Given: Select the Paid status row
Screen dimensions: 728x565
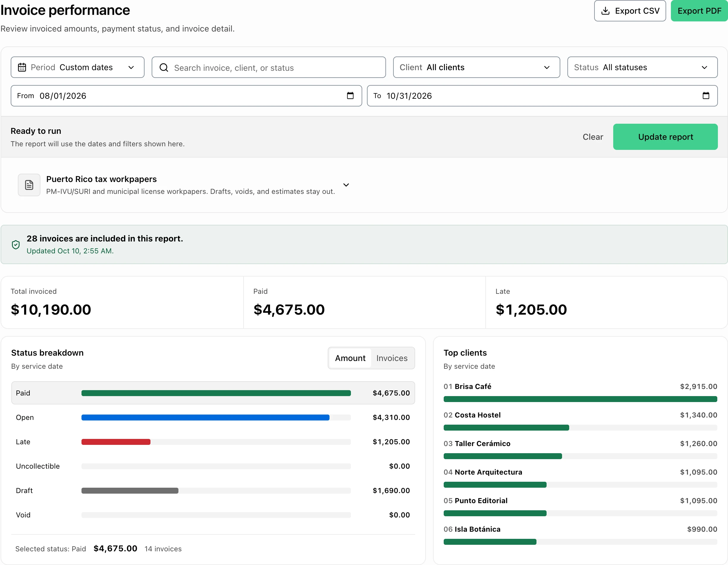Looking at the screenshot, I should coord(213,393).
